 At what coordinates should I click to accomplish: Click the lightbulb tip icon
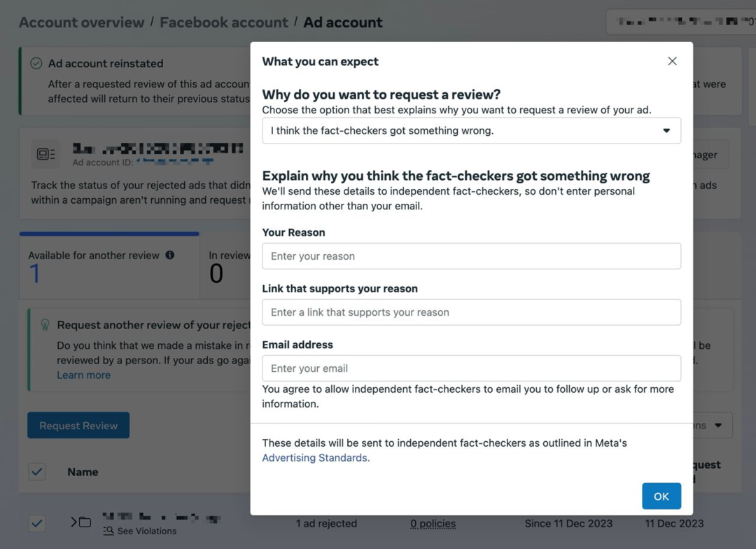(45, 325)
